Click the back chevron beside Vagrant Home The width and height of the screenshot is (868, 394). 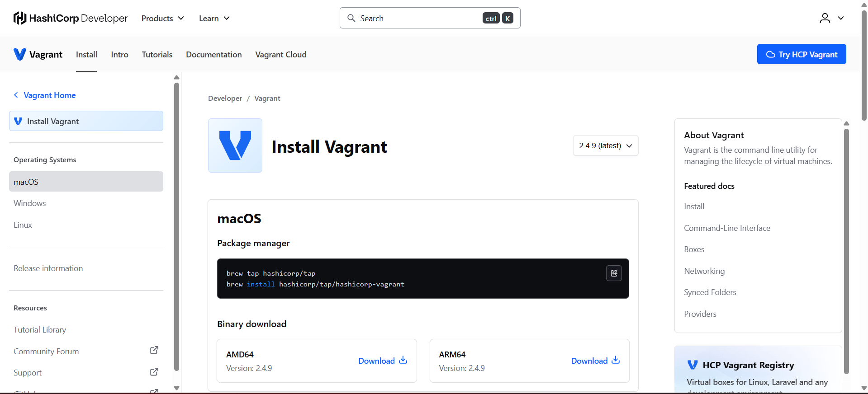16,95
